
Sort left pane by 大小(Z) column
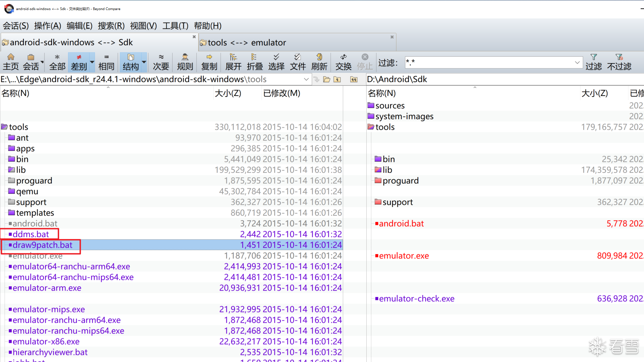[237, 93]
